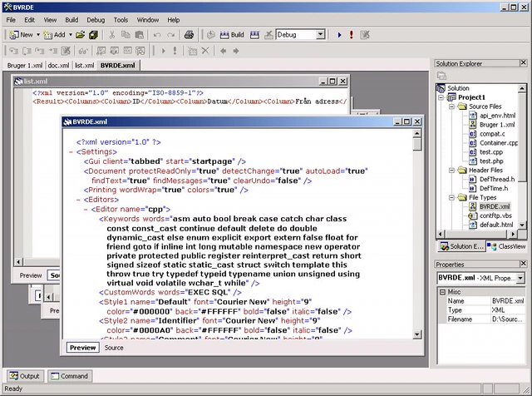Click the red exclamation Execute icon
532x396 pixels.
pos(351,35)
